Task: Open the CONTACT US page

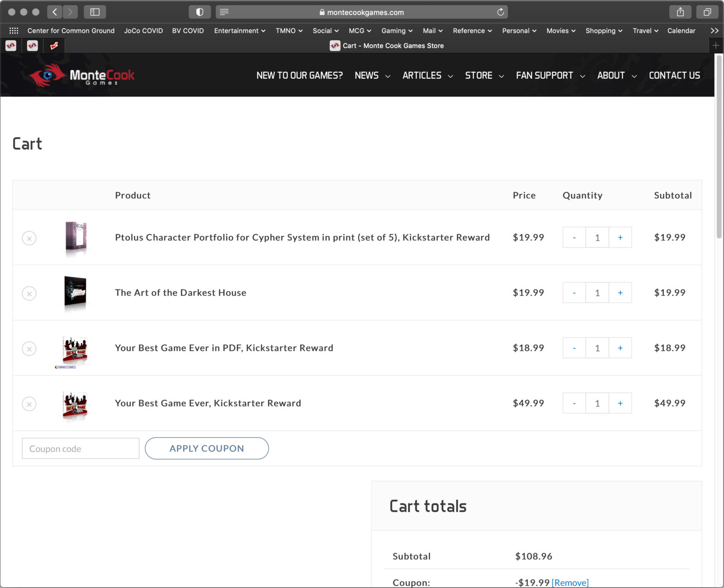Action: (x=674, y=76)
